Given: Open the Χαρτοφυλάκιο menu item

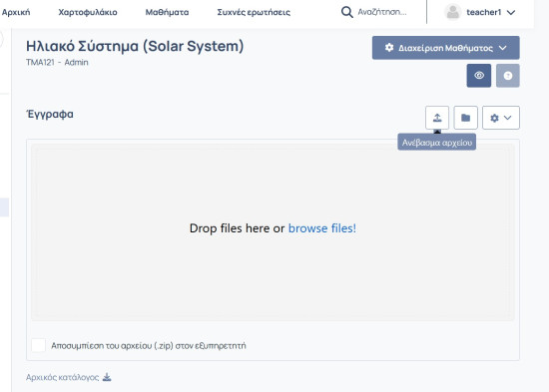Looking at the screenshot, I should click(88, 12).
